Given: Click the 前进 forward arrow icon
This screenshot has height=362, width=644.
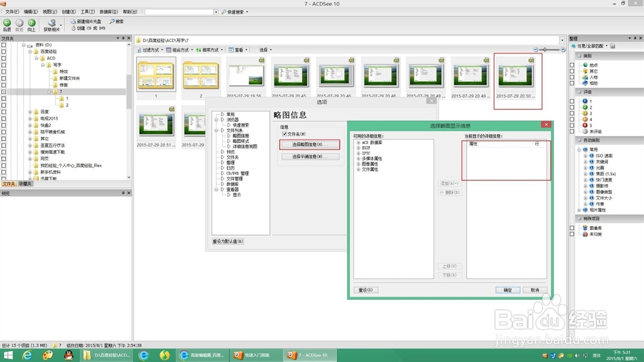Looking at the screenshot, I should click(19, 23).
